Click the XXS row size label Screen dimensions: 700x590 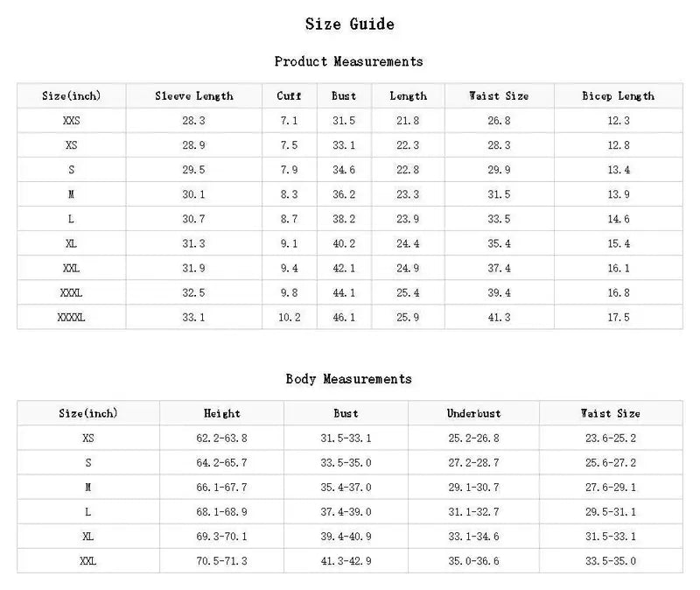(72, 121)
